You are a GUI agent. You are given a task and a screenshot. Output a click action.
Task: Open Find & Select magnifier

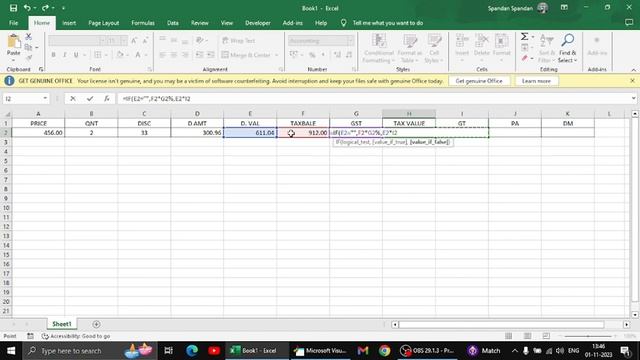point(567,40)
